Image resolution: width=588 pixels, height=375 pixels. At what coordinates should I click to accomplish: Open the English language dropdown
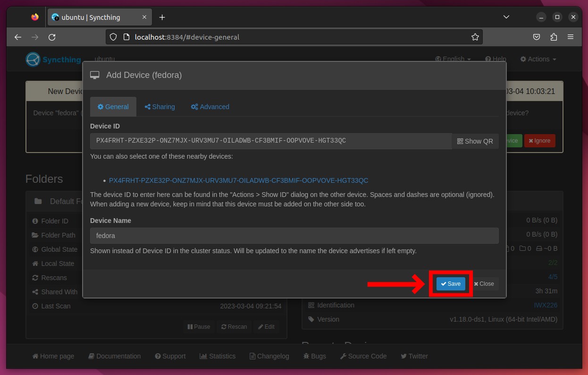point(453,59)
